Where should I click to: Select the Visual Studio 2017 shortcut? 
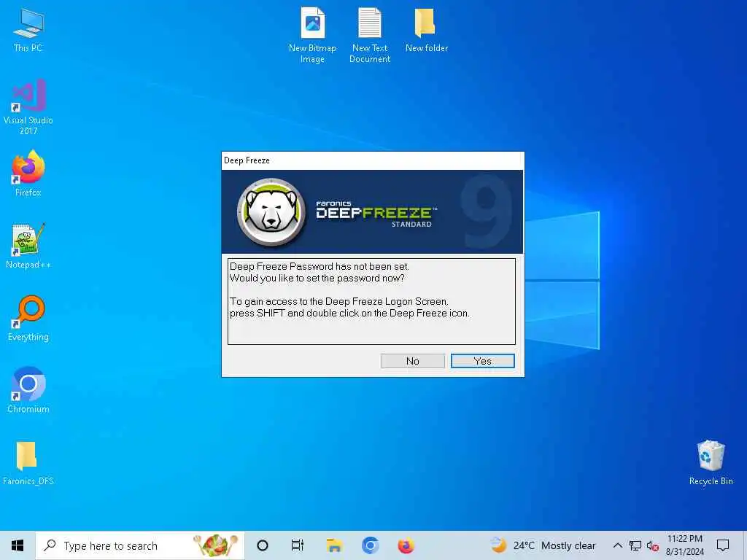(28, 107)
